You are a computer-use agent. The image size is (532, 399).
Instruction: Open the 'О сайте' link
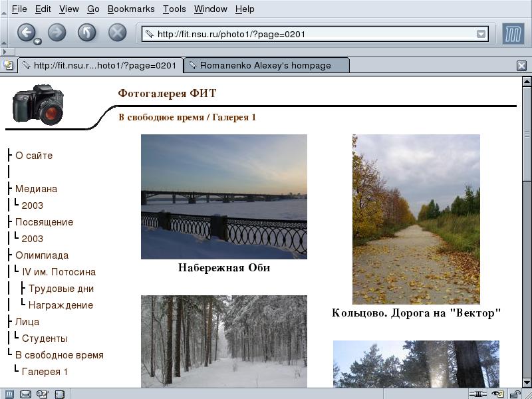(x=34, y=156)
